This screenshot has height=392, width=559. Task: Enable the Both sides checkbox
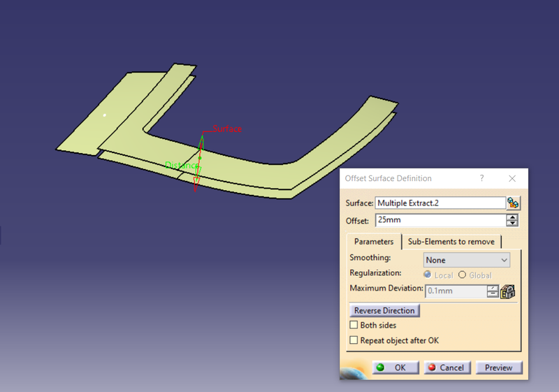click(x=354, y=326)
